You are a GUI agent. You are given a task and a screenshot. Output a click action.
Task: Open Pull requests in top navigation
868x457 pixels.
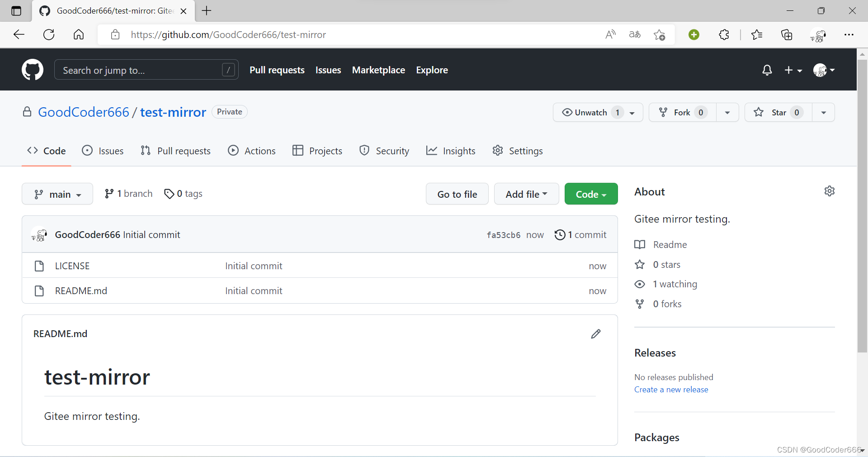(x=277, y=70)
